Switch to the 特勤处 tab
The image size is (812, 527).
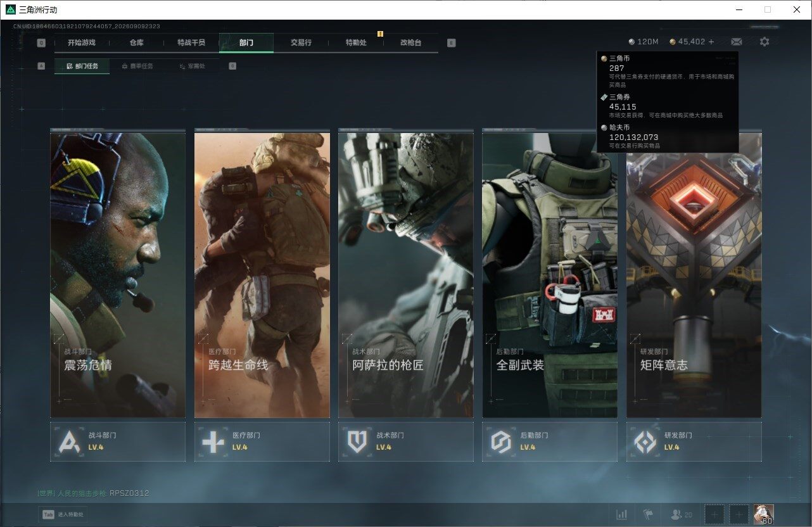point(356,42)
